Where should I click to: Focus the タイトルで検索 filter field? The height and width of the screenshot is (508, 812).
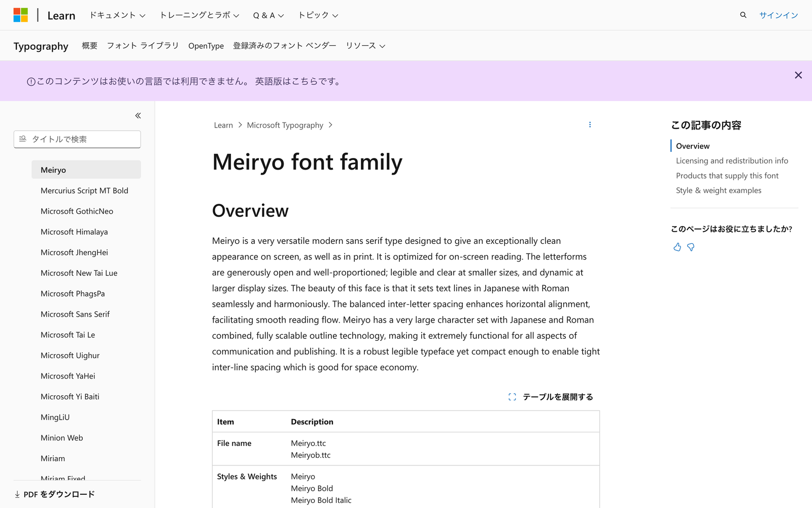[x=77, y=139]
